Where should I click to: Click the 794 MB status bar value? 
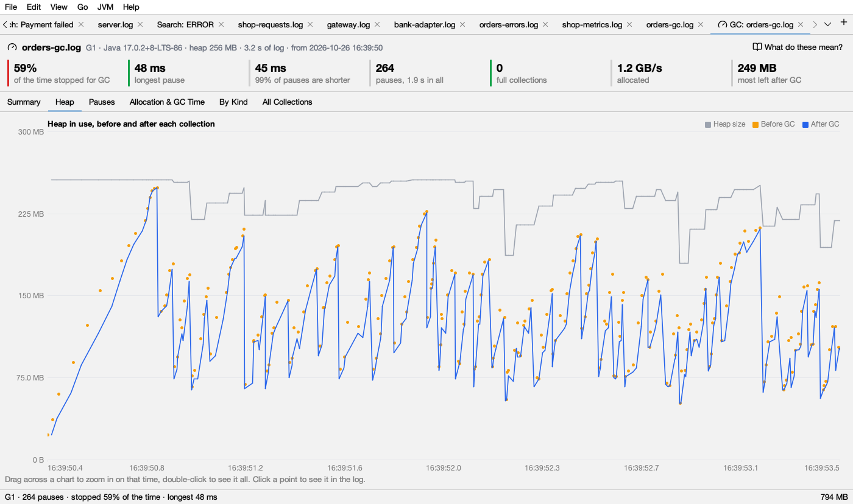(834, 497)
